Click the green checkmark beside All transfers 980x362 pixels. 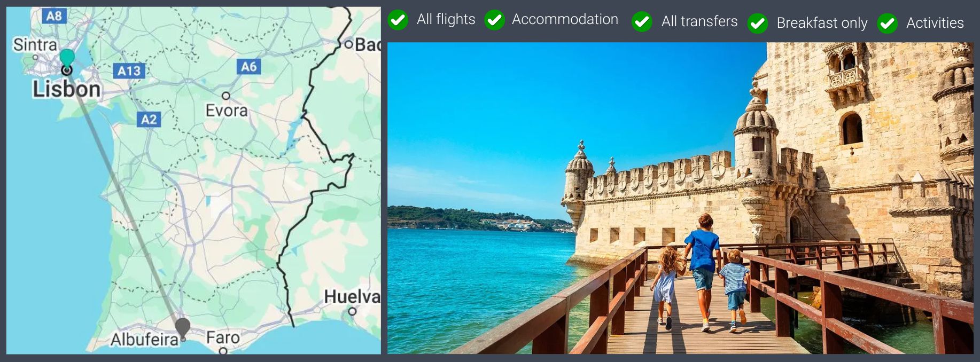[642, 22]
